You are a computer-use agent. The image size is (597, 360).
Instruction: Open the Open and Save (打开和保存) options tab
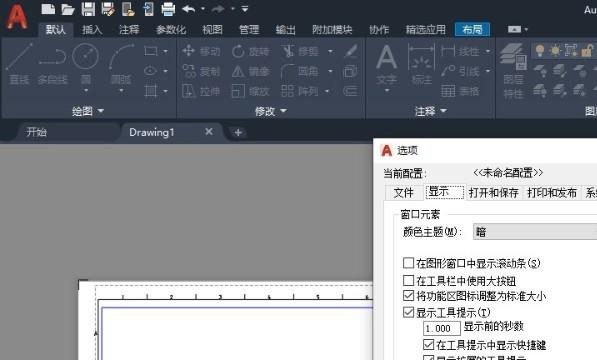coord(493,193)
